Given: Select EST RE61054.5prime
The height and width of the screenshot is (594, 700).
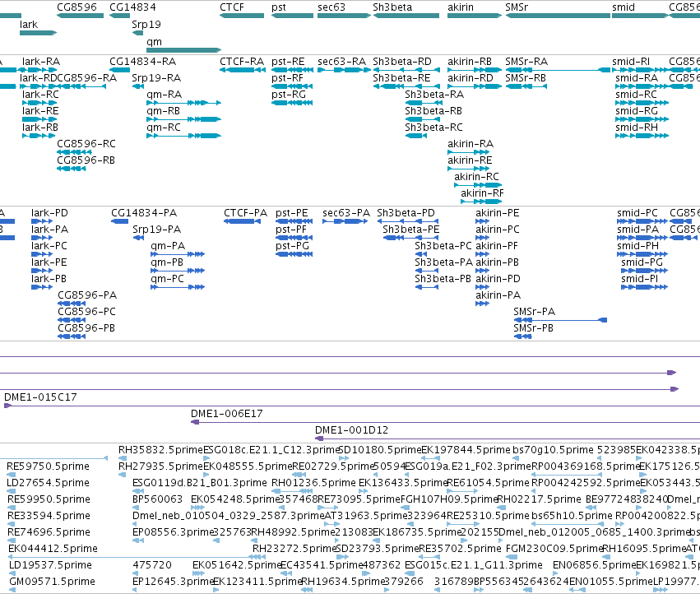Looking at the screenshot, I should coord(488,483).
